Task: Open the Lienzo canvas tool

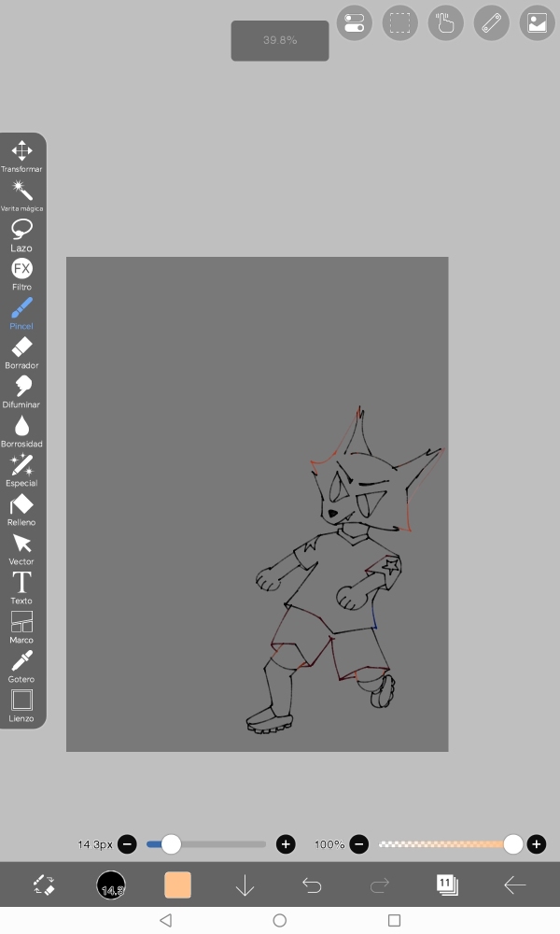Action: tap(21, 706)
